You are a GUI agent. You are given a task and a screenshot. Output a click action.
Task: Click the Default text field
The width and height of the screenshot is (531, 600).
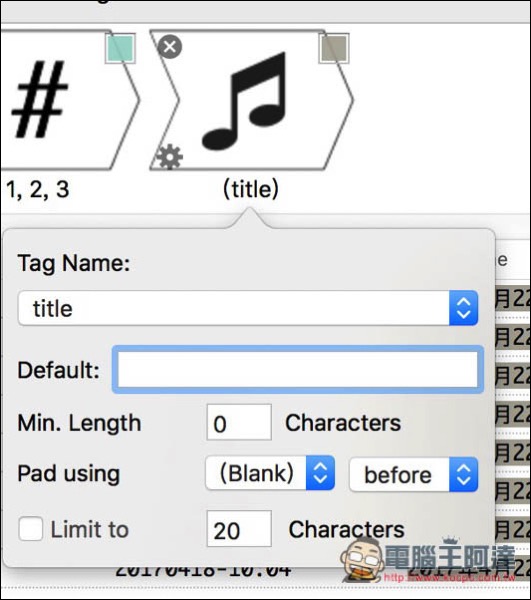[x=298, y=370]
